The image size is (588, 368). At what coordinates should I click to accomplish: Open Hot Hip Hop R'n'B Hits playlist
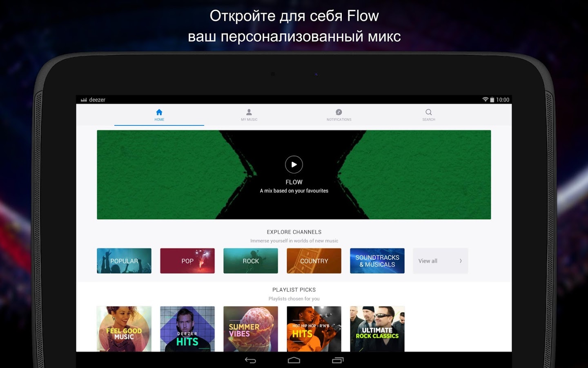(x=314, y=329)
